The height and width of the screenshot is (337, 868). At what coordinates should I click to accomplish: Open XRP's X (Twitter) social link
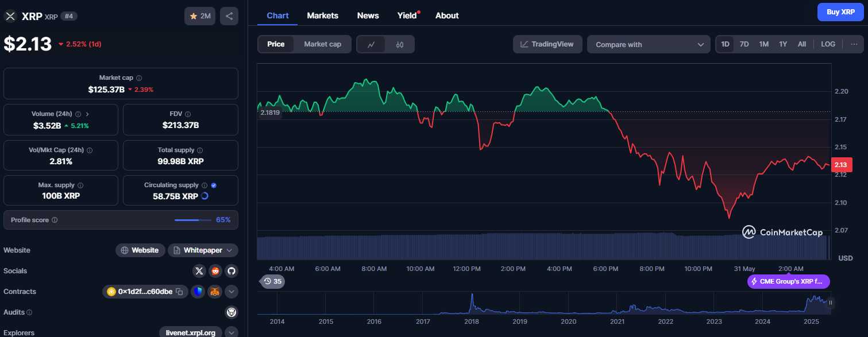tap(199, 271)
